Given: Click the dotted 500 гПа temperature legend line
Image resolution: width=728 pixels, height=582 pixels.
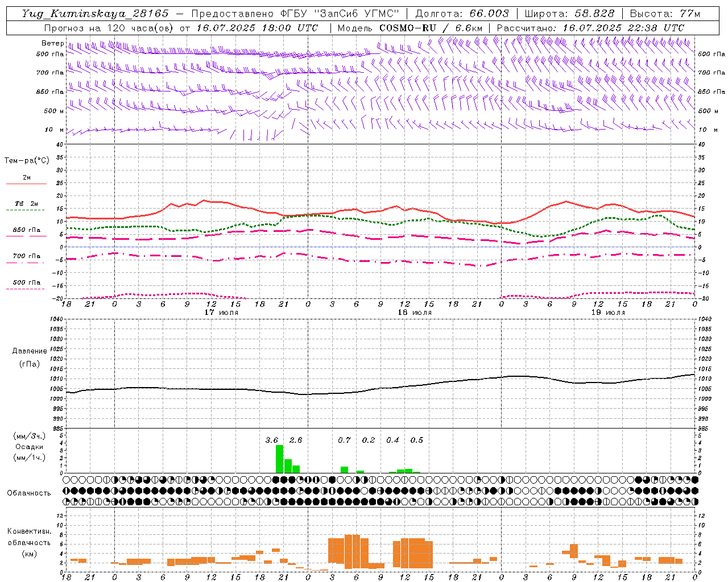Looking at the screenshot, I should [25, 289].
